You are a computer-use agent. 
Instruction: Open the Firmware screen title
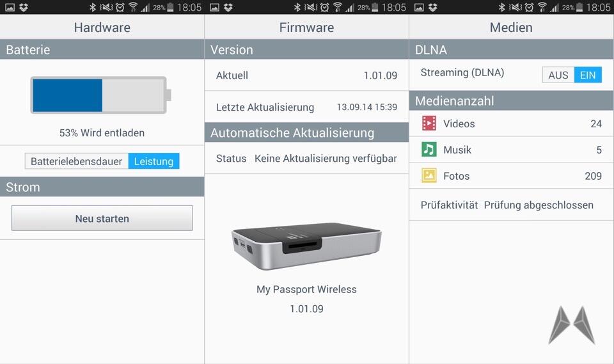click(x=306, y=28)
